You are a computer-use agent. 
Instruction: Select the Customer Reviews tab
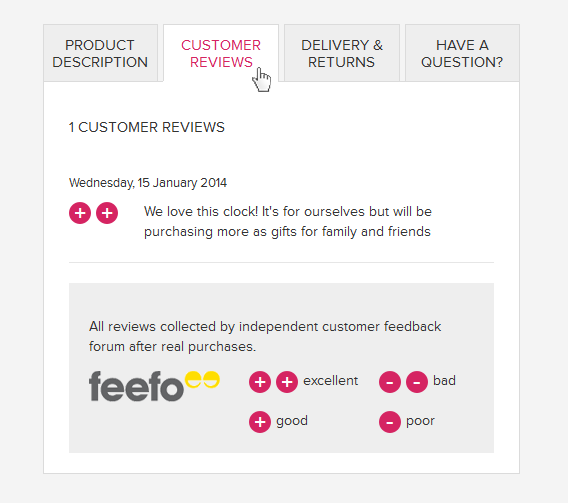click(x=221, y=53)
